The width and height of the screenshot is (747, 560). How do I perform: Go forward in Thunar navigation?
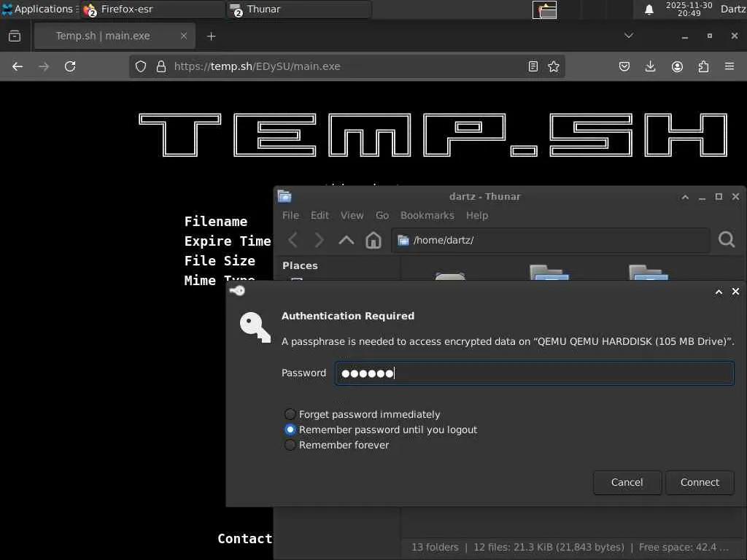click(320, 240)
